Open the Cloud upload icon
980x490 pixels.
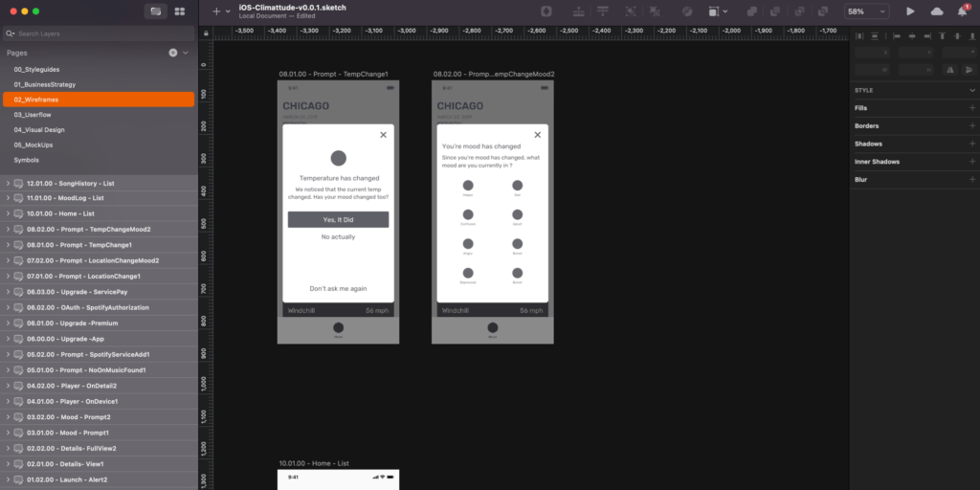[937, 11]
